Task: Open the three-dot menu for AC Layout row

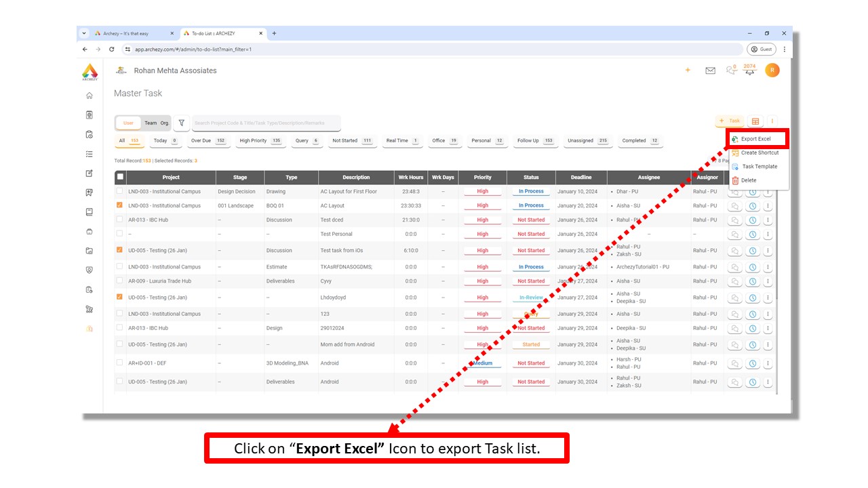Action: point(768,205)
